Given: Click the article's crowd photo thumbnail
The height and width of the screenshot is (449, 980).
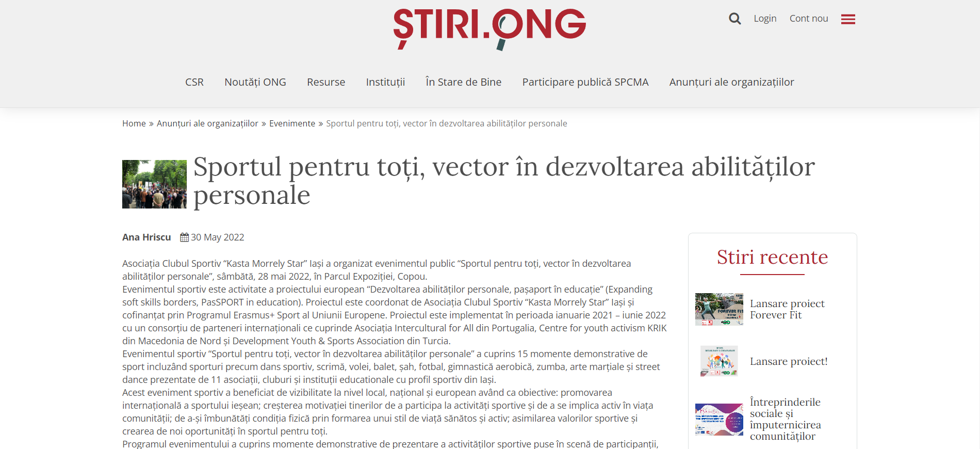Looking at the screenshot, I should coord(154,184).
